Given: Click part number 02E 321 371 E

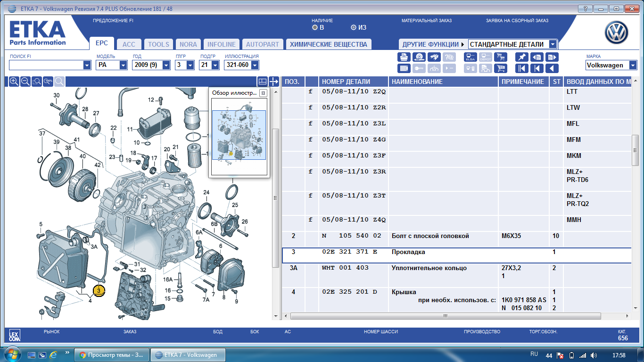Looking at the screenshot, I should point(350,252).
